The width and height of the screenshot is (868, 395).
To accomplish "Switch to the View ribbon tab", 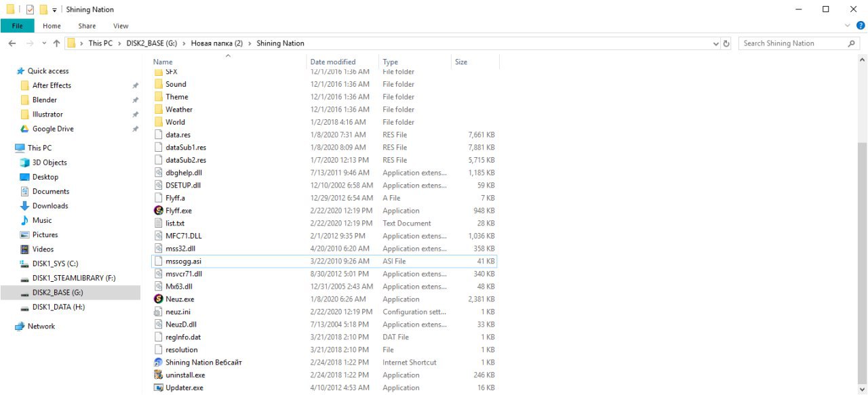I will (x=121, y=26).
